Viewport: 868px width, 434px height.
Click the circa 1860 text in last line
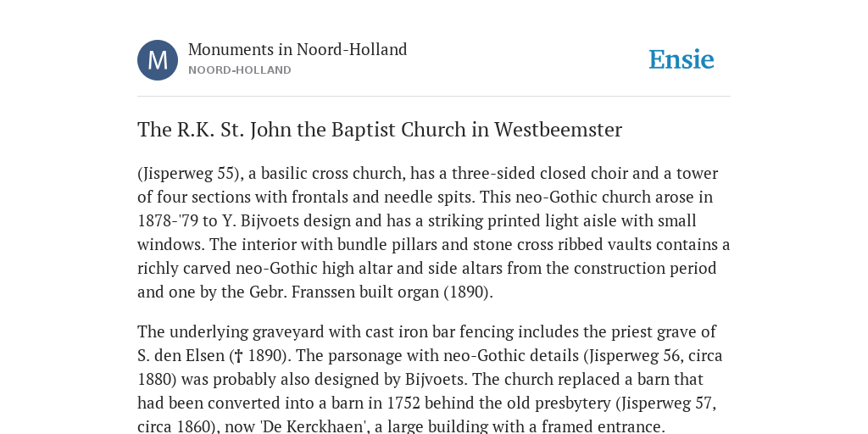pos(167,427)
